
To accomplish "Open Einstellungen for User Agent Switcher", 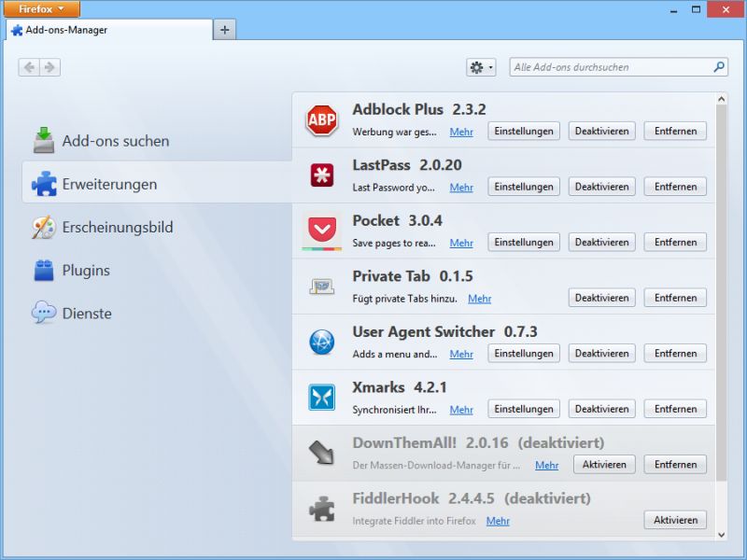I will (524, 354).
